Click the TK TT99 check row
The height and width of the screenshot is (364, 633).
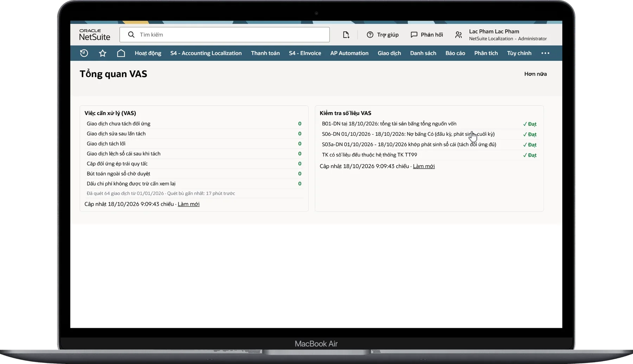point(429,155)
